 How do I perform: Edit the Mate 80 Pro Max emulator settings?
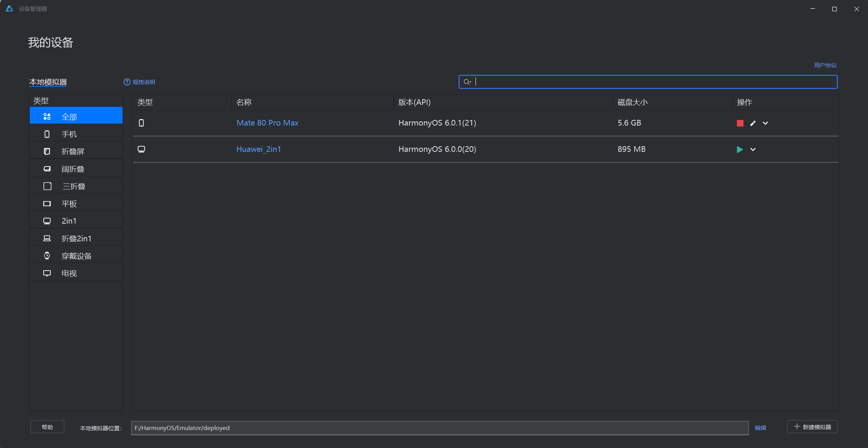tap(753, 123)
